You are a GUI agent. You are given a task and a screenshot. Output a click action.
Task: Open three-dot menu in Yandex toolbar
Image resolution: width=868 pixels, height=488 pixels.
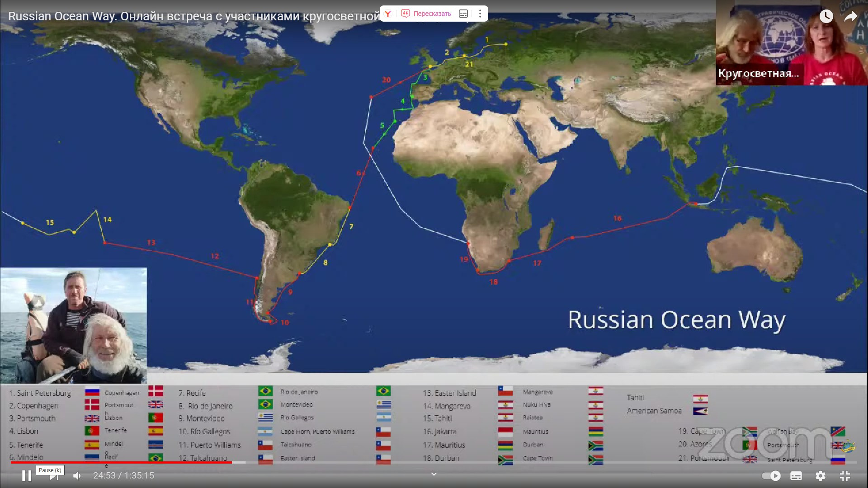[x=480, y=14]
